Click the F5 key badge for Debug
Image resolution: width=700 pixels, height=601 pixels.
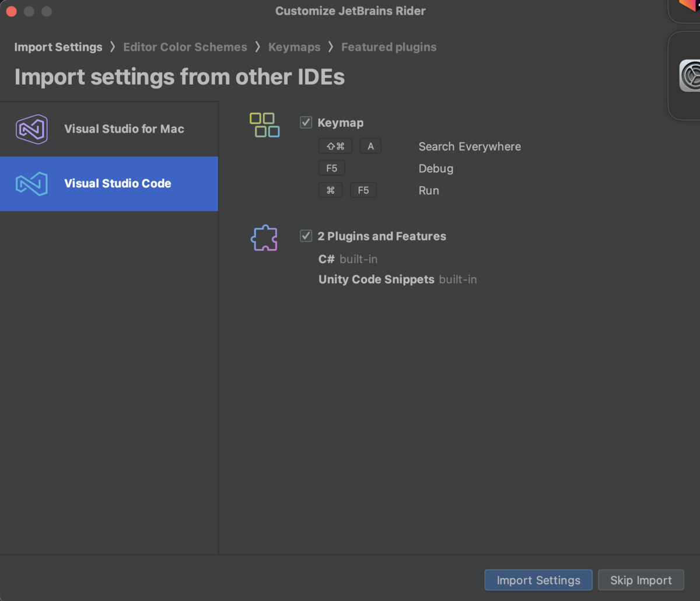(331, 167)
